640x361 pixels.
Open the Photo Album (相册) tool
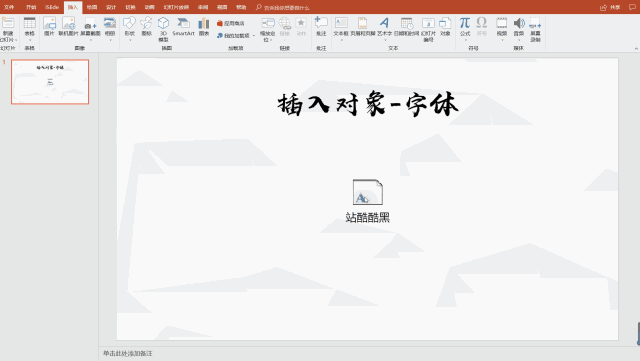pos(110,29)
